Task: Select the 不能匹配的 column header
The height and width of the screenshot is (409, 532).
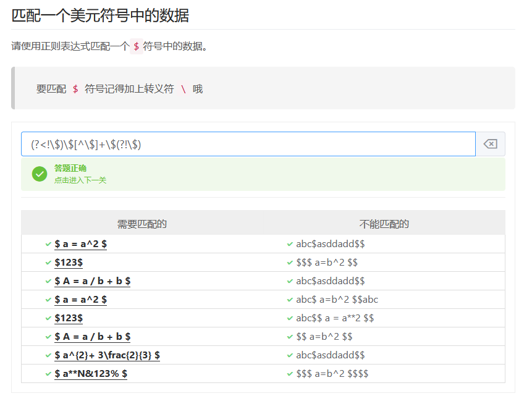Action: pyautogui.click(x=384, y=224)
